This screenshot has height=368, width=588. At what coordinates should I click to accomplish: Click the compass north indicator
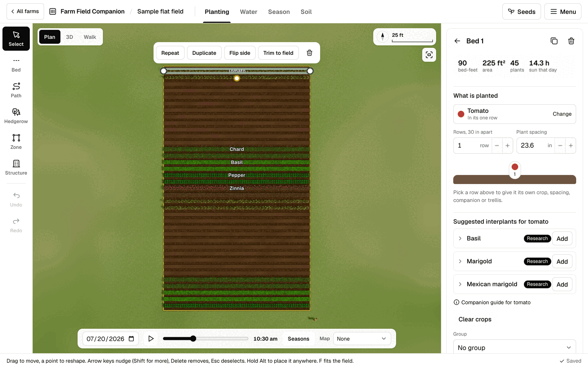(x=383, y=37)
